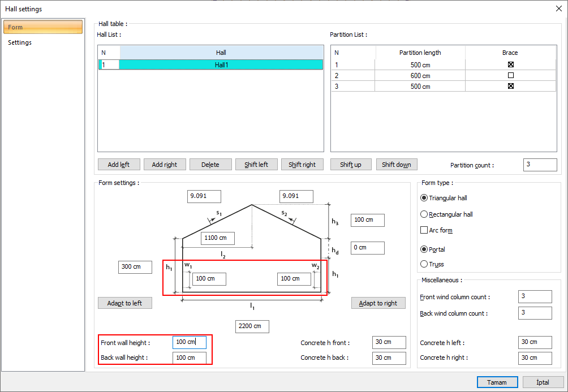Delete the selected hall
Viewport: 568px width, 392px height.
pyautogui.click(x=210, y=165)
